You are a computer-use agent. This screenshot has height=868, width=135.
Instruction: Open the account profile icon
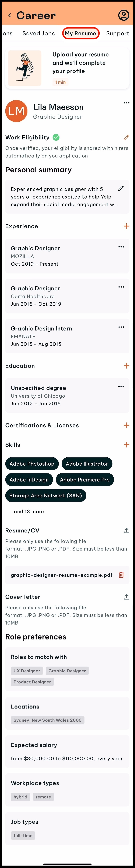coord(124,15)
